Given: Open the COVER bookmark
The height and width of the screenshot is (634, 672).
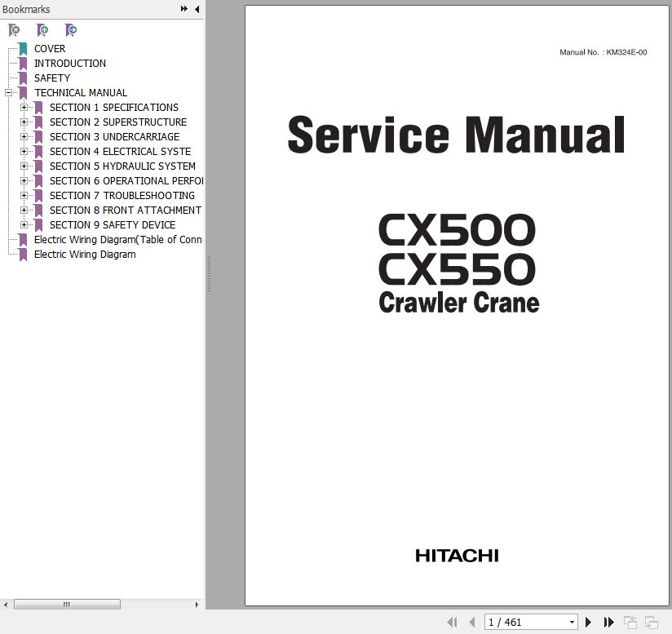Looking at the screenshot, I should coord(50,48).
